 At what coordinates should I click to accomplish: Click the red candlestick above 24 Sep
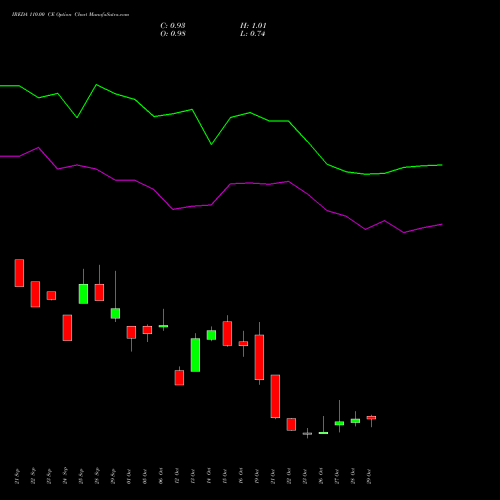pyautogui.click(x=67, y=328)
